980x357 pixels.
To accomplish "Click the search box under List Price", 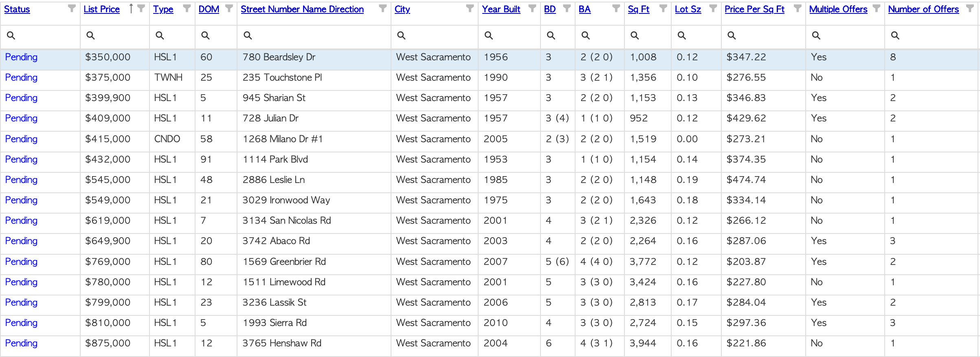I will tap(115, 36).
